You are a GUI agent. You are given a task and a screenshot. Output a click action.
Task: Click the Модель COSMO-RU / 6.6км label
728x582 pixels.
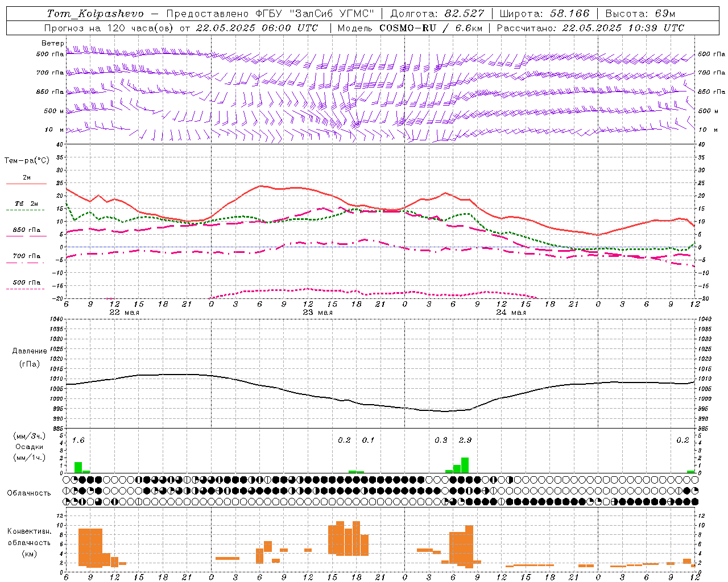409,28
